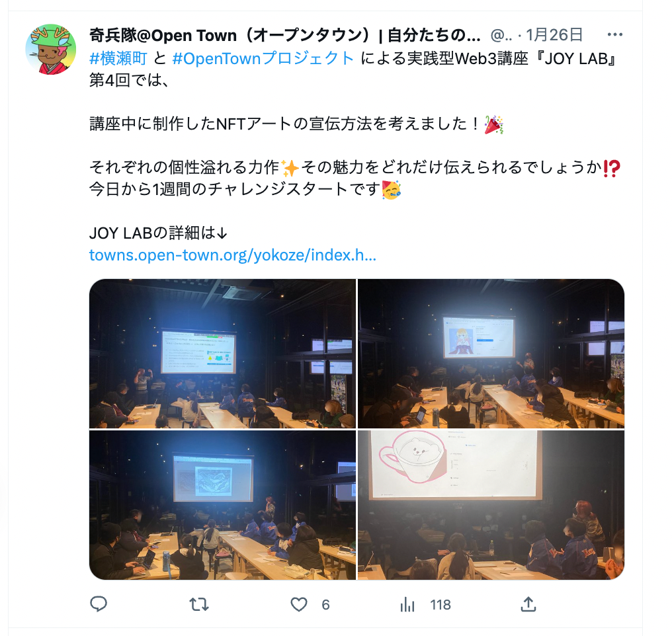View bottom-right photo of bear cup drawing
This screenshot has width=672, height=636.
click(491, 505)
